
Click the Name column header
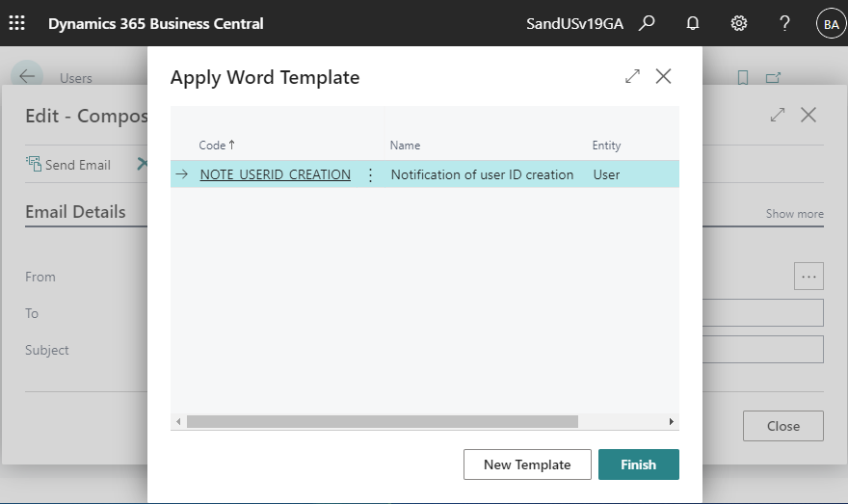tap(405, 145)
